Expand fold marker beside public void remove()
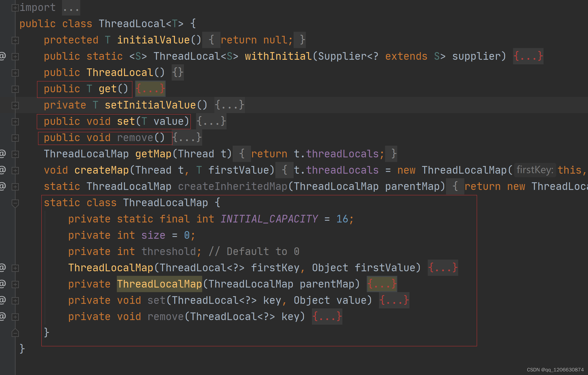The image size is (588, 375). (x=15, y=138)
